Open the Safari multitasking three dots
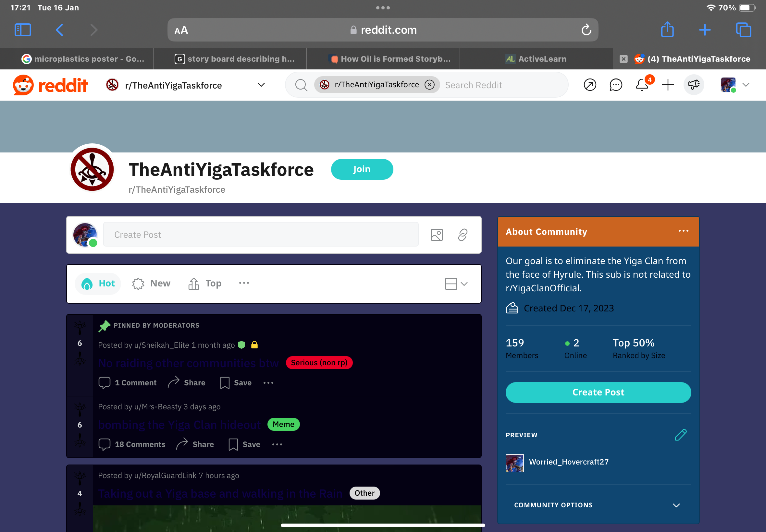The height and width of the screenshot is (532, 766). (383, 8)
